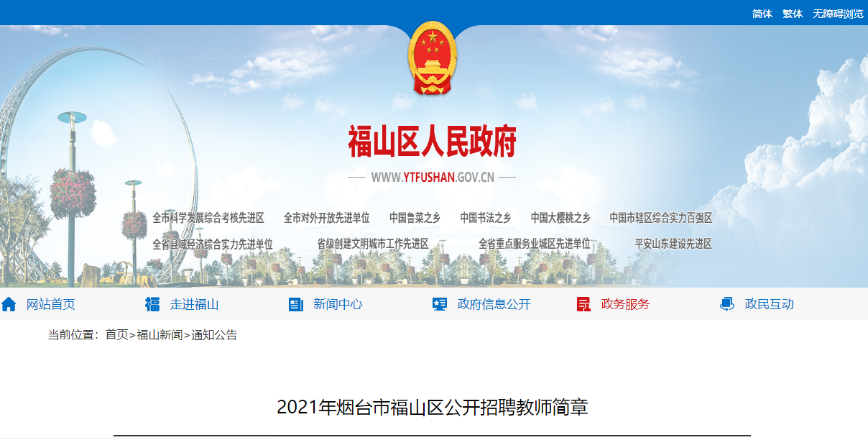Open the 政府信息公开 menu item

pyautogui.click(x=494, y=304)
